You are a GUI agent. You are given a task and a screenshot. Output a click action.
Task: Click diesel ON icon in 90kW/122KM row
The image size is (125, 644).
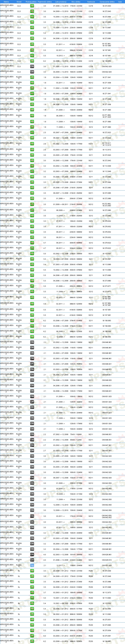coord(32,440)
